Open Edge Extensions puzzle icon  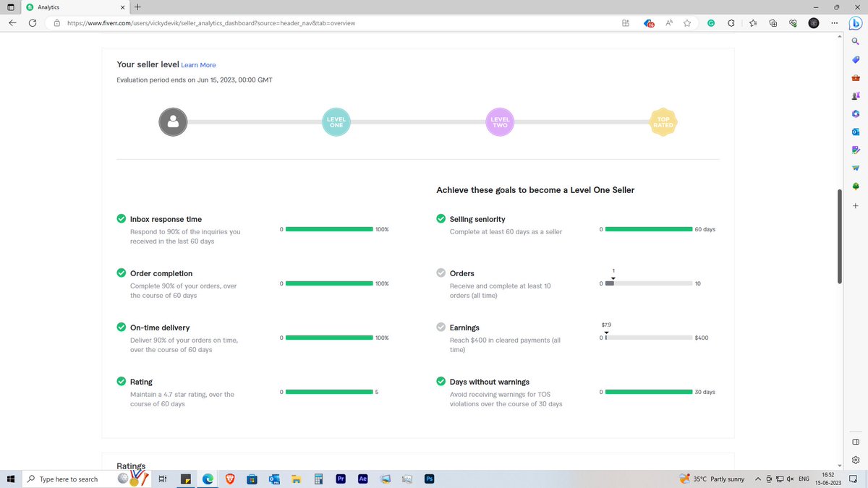731,23
